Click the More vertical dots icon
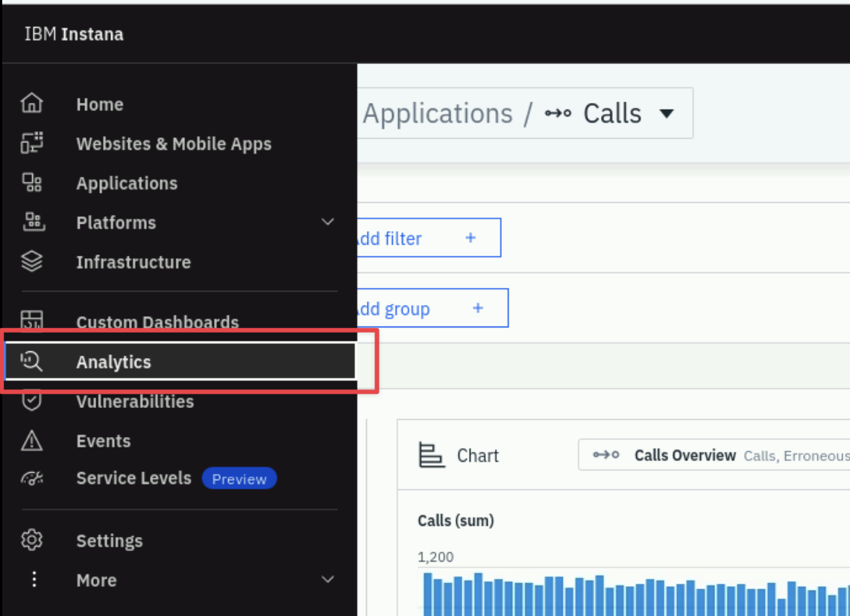Screen dimensions: 850x616 coord(34,579)
